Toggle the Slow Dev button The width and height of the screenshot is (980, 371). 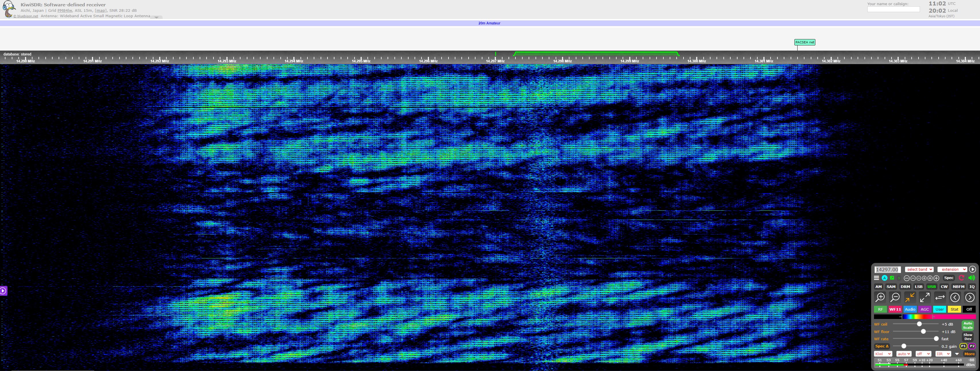point(967,337)
